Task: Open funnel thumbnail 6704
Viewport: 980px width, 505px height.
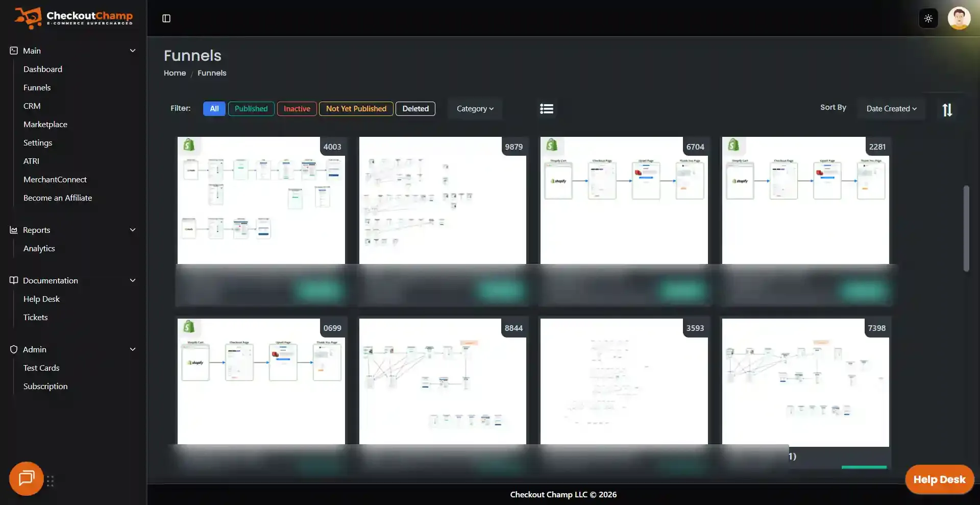Action: click(624, 200)
